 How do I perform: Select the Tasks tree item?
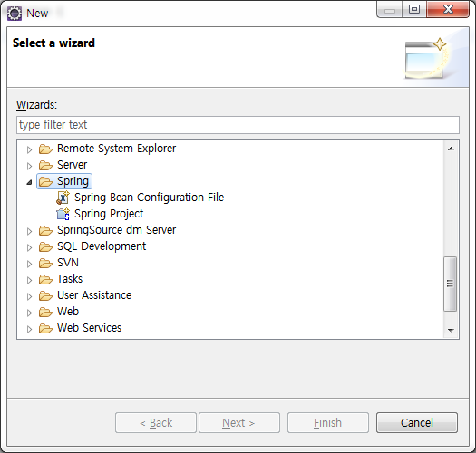[x=70, y=279]
